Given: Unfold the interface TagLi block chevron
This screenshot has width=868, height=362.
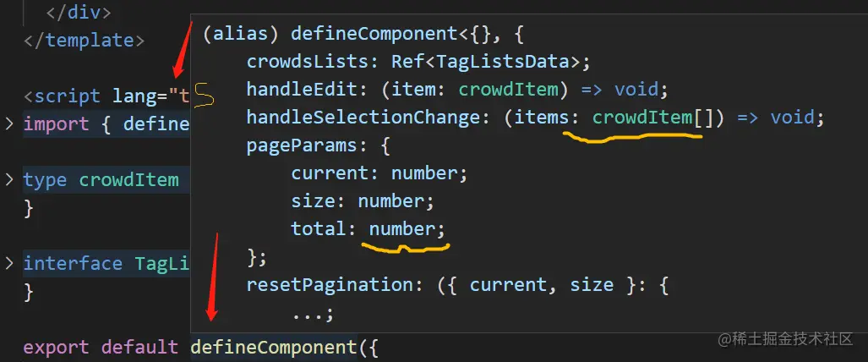Looking at the screenshot, I should coord(9,263).
